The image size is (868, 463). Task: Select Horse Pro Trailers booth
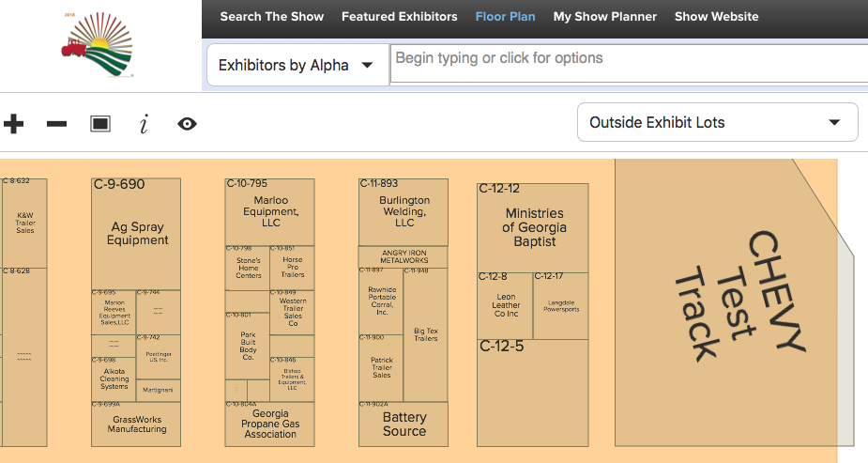292,268
